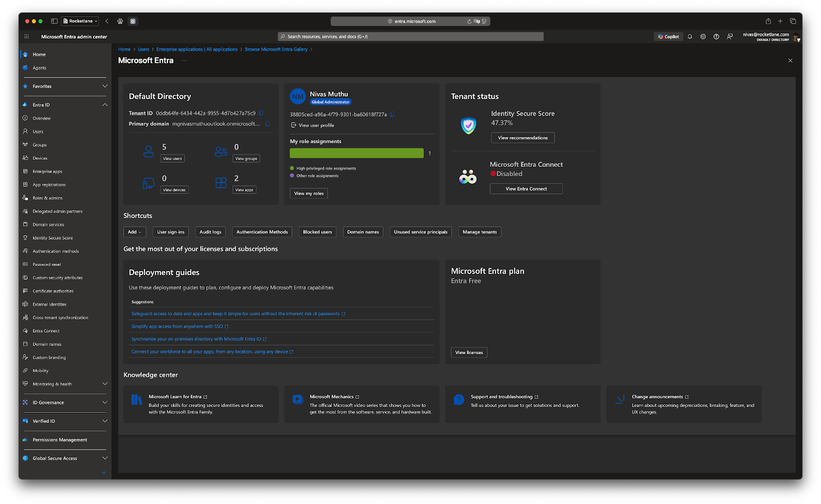Click the search resources field
821x504 pixels.
pyautogui.click(x=411, y=36)
